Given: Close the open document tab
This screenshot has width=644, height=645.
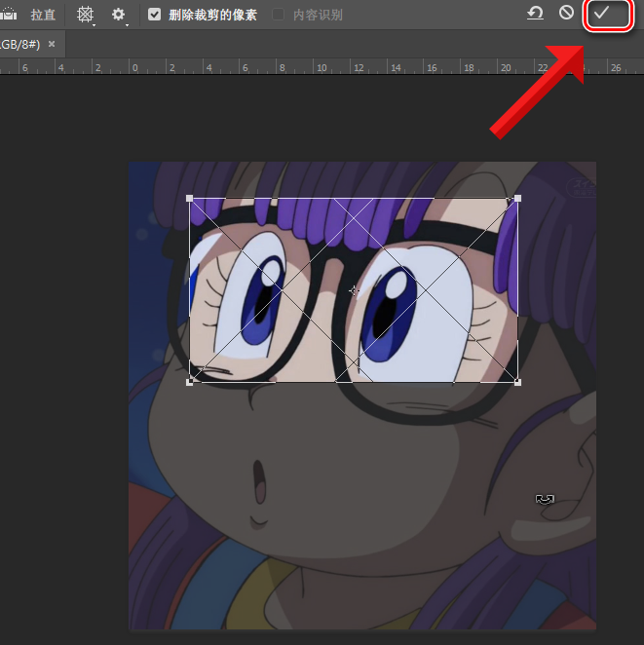Looking at the screenshot, I should coord(52,44).
